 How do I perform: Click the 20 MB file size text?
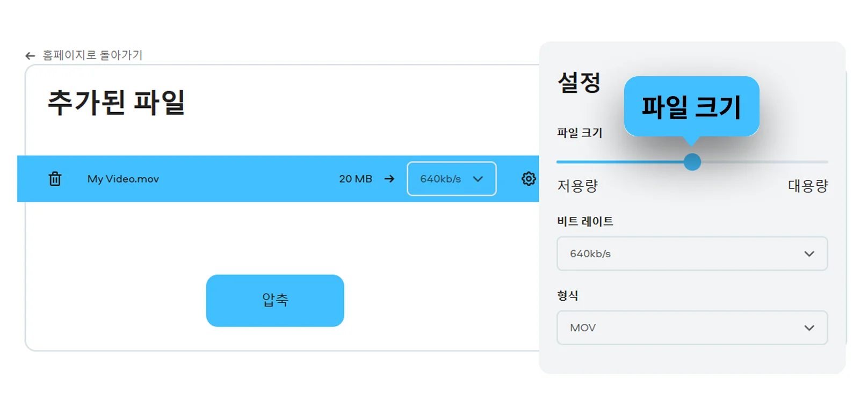355,179
